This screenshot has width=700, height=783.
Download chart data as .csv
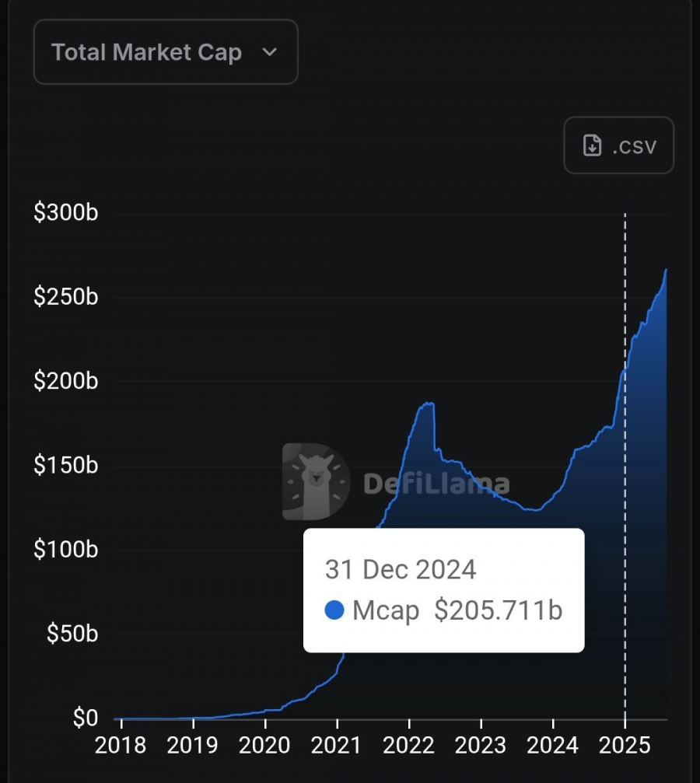[618, 145]
